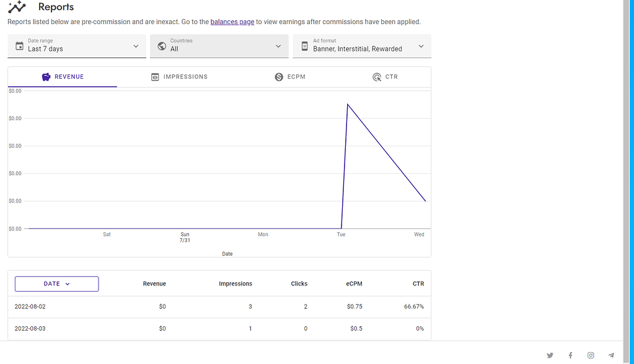
Task: Switch to the CTR tab
Action: [x=385, y=77]
